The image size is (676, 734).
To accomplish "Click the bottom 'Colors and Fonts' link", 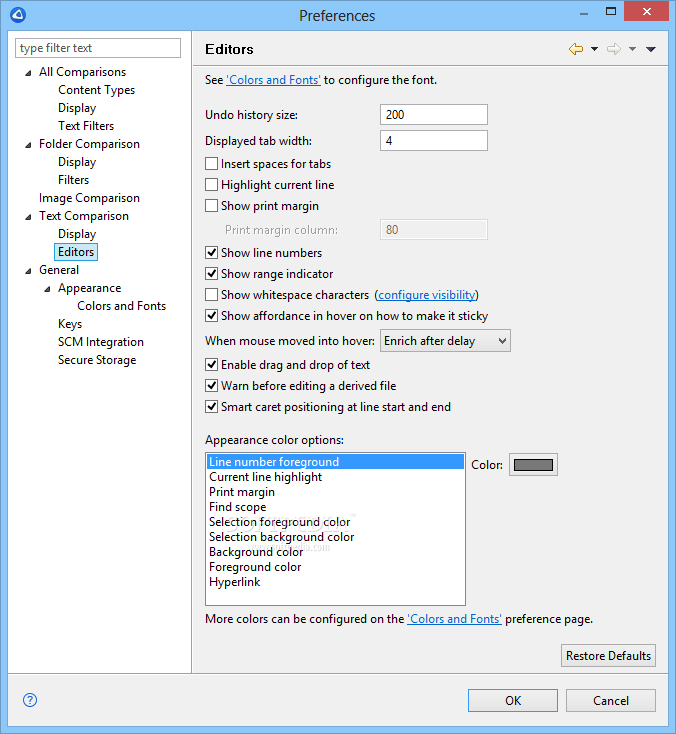I will click(454, 619).
